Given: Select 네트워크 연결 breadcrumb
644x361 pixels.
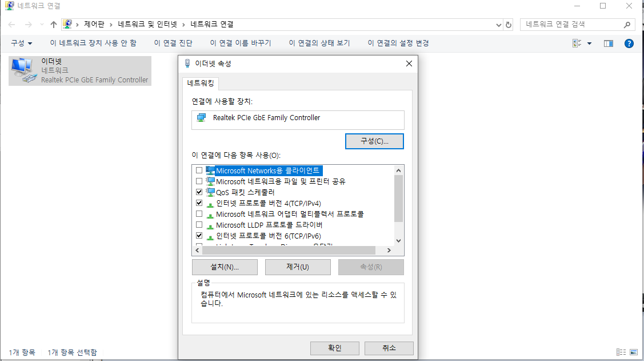Looking at the screenshot, I should 211,24.
